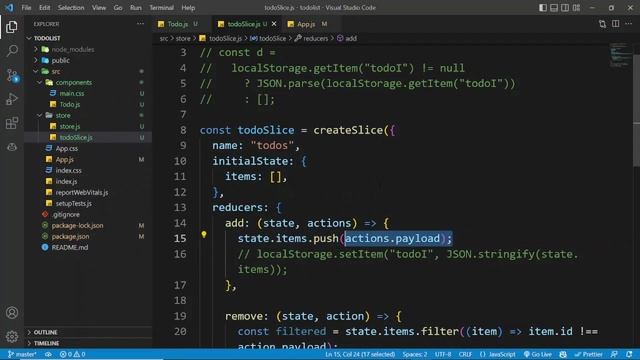Open the Search view in activity bar

pos(12,51)
